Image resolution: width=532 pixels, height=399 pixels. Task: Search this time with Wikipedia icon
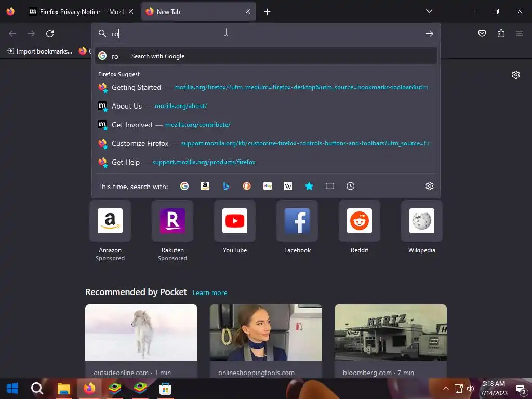288,186
